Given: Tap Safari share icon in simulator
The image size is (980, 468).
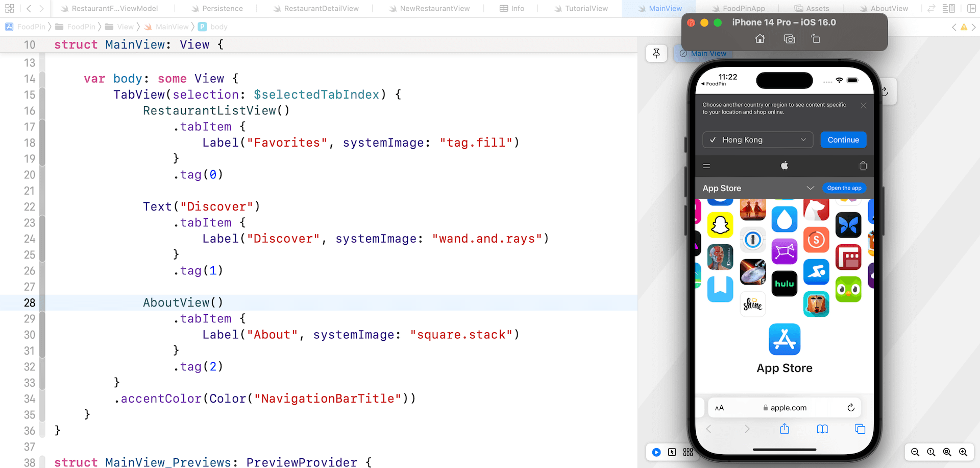Looking at the screenshot, I should pyautogui.click(x=785, y=429).
